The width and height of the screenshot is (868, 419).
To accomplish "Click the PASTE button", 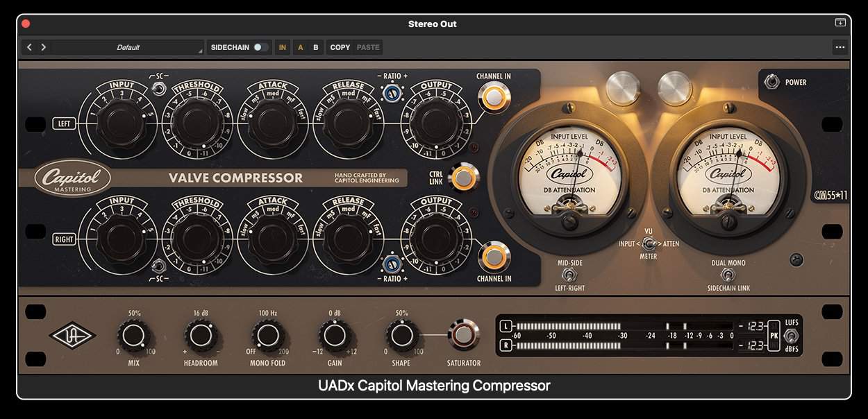I will coord(368,47).
